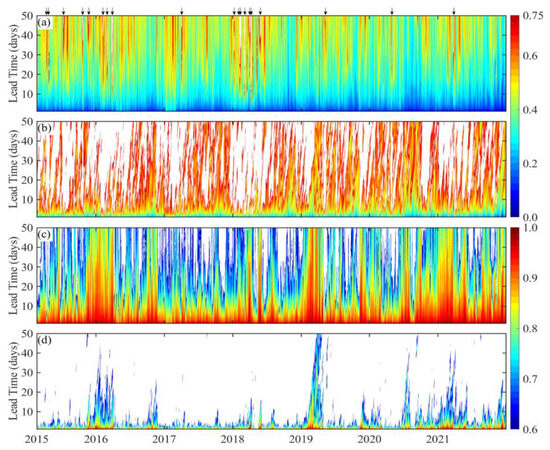Click the panel (d) label
Screen dimensions: 550x450
pos(45,340)
